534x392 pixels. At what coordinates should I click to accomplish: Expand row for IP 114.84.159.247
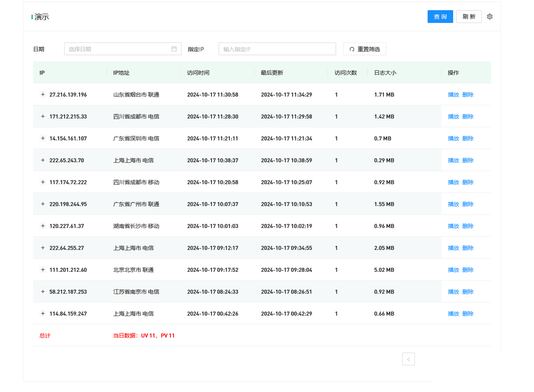43,313
